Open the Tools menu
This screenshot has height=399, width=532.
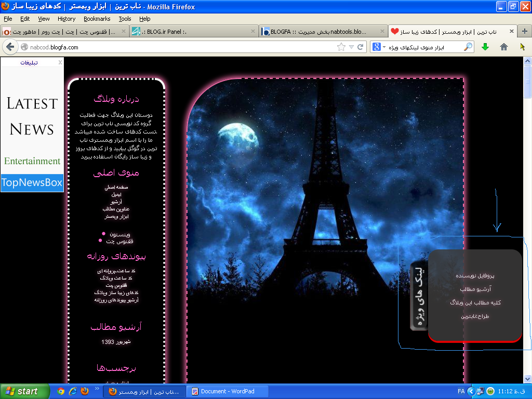click(125, 19)
